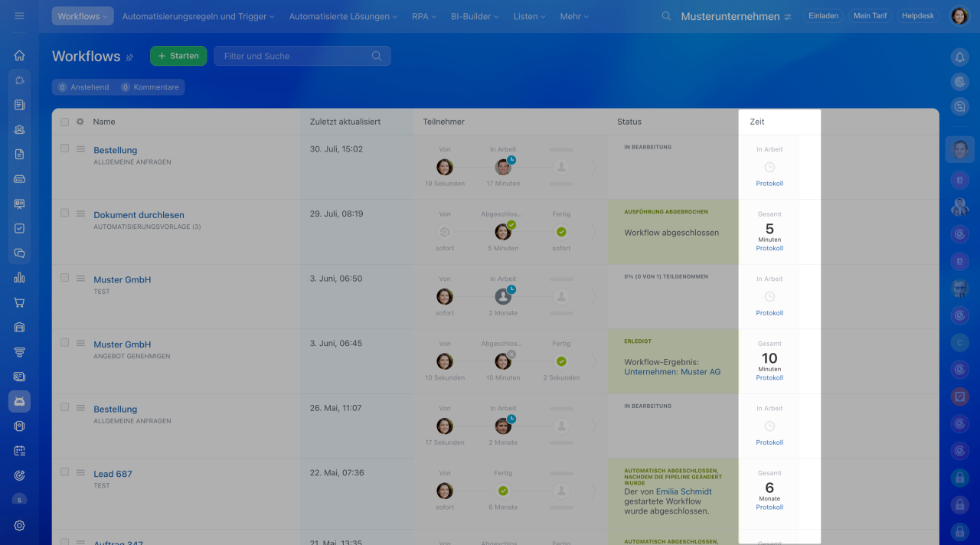Tick checkbox for first Bestellung row, 30. Juli
This screenshot has height=545, width=980.
(64, 148)
